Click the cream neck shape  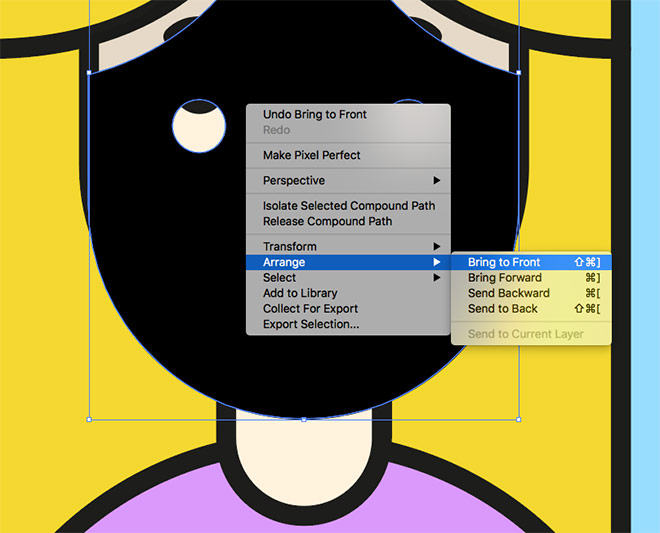(x=304, y=459)
